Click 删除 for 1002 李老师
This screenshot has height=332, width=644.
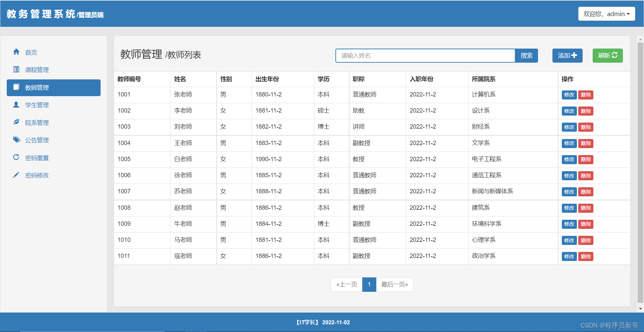pos(586,111)
